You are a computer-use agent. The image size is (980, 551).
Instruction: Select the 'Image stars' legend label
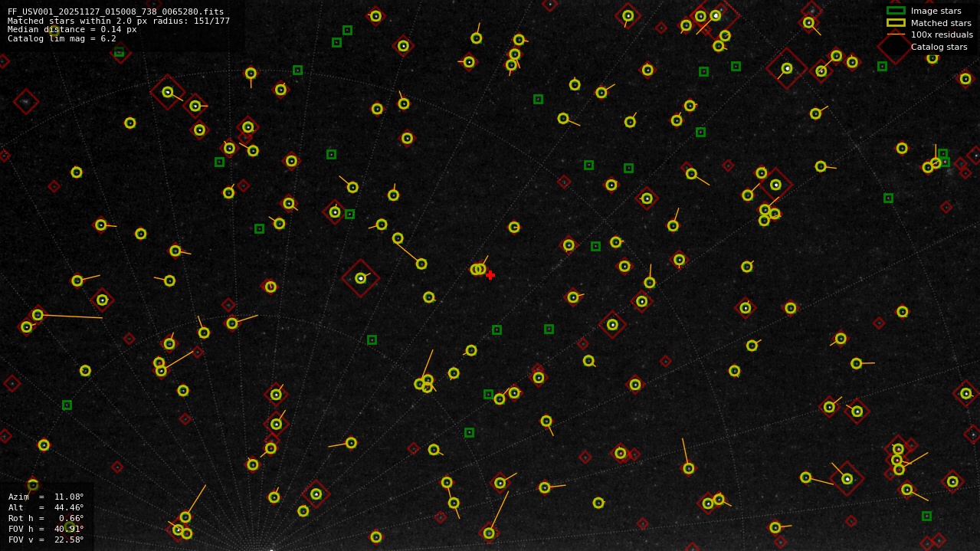[936, 11]
